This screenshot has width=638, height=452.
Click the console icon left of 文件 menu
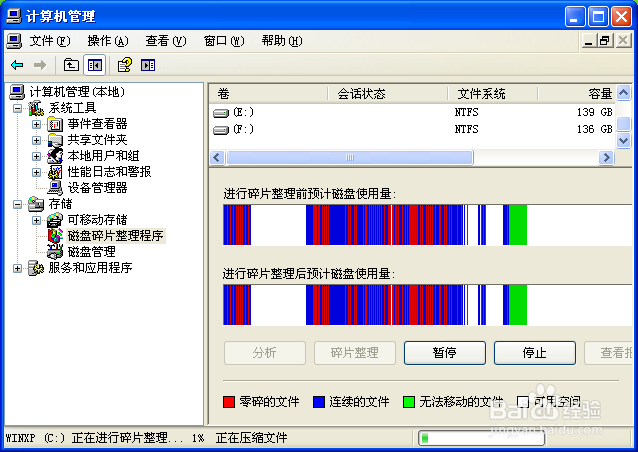tap(14, 41)
